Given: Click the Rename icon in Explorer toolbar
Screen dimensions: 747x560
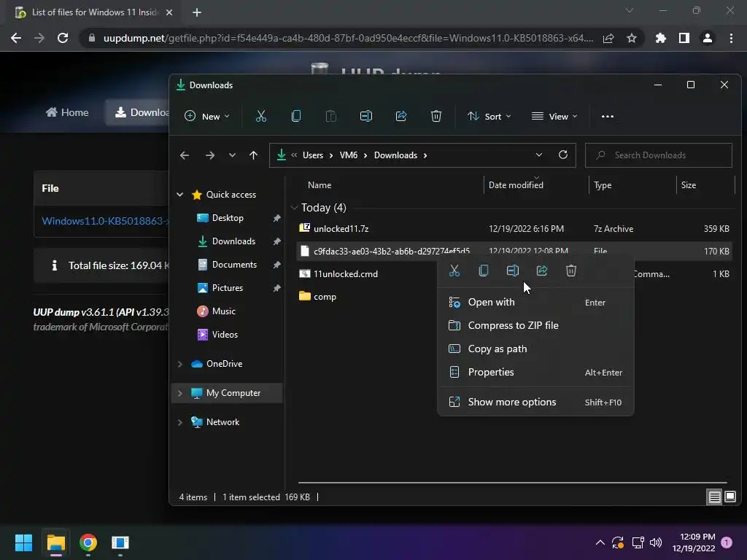Looking at the screenshot, I should [x=366, y=116].
